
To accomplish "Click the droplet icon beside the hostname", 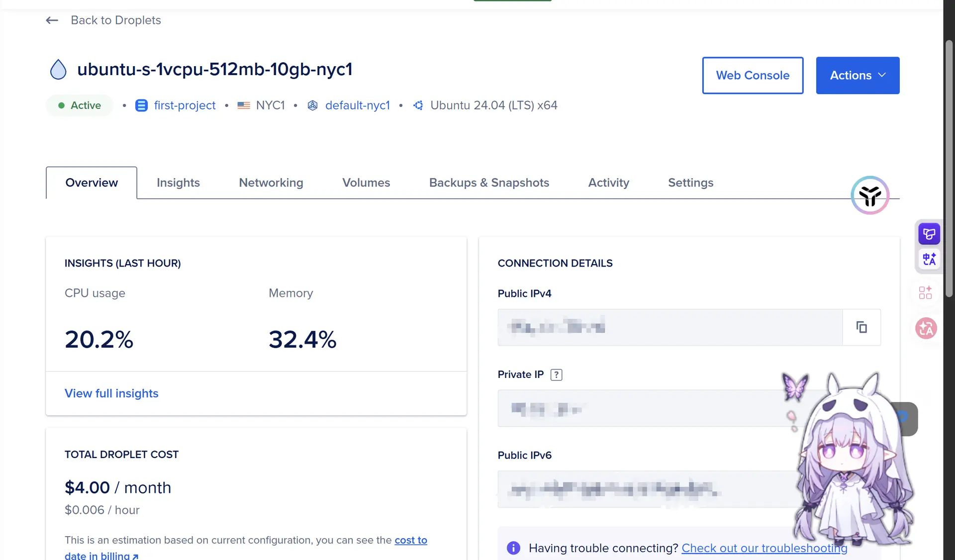I will 58,69.
